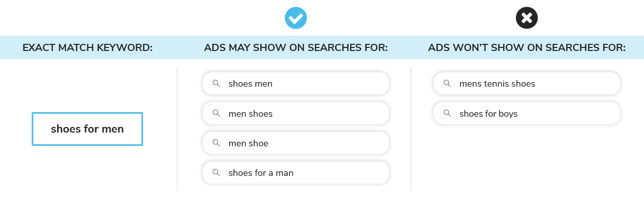Click magnifier icon in 'shoes for boys' search
Image resolution: width=644 pixels, height=207 pixels.
447,113
